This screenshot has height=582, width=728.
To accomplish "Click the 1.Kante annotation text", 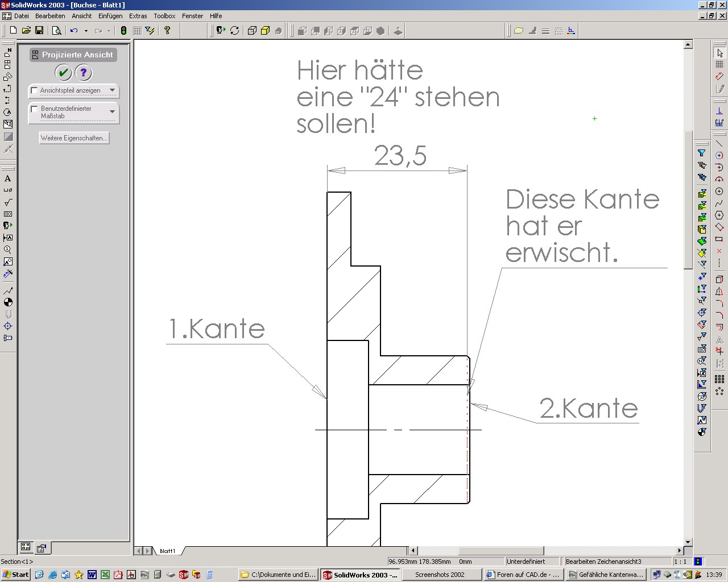I will 217,329.
